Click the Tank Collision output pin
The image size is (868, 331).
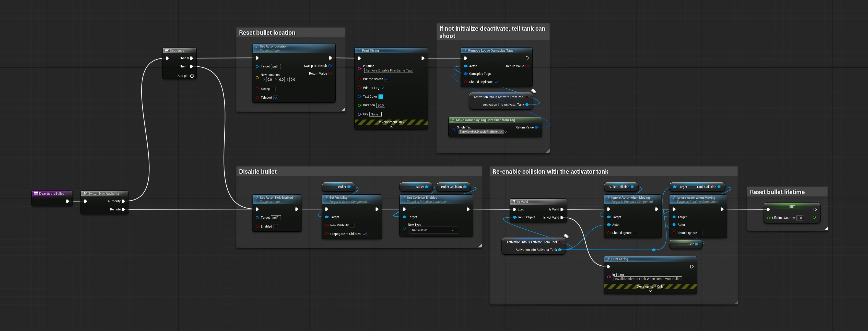tap(719, 187)
